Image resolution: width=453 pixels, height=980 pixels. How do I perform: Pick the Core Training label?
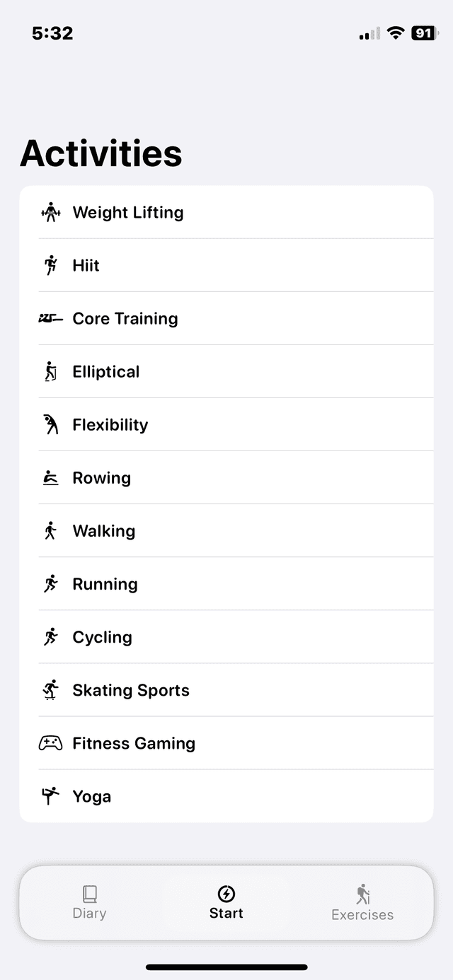[x=125, y=318]
